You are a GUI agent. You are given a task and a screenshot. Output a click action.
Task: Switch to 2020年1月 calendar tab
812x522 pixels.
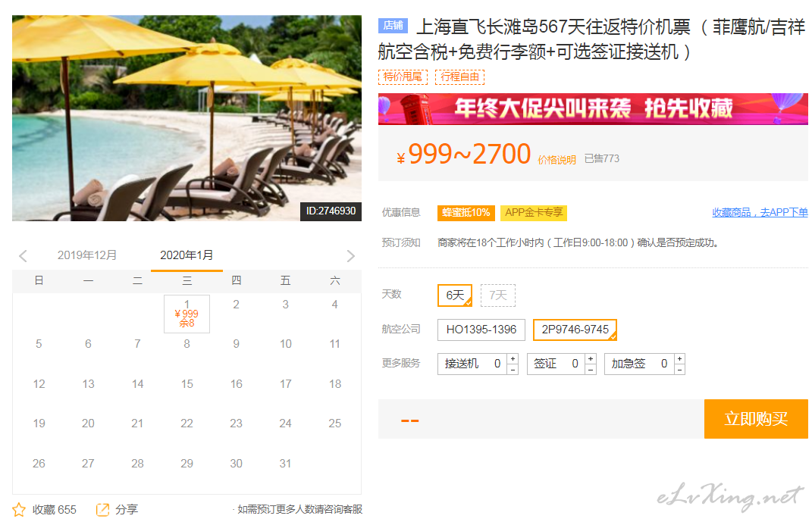(x=187, y=255)
